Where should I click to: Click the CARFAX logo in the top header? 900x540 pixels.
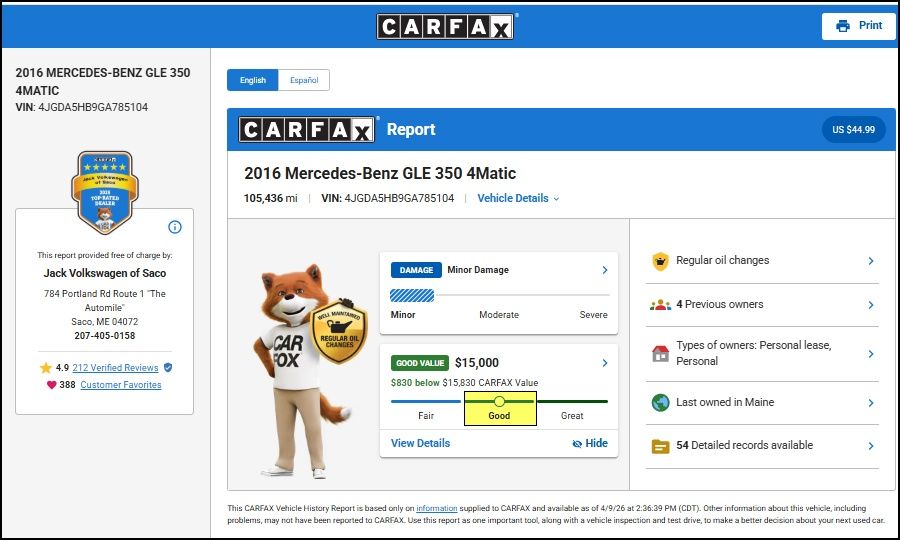pyautogui.click(x=446, y=26)
